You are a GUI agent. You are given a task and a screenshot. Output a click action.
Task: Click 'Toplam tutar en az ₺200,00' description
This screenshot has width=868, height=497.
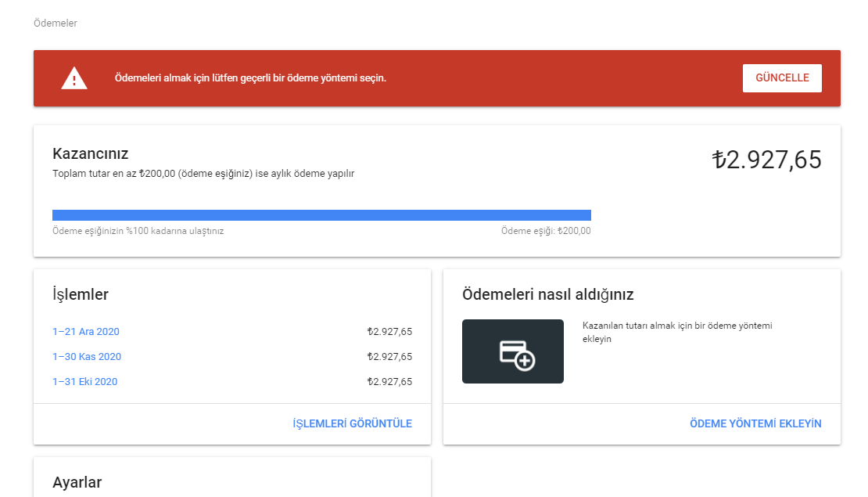[x=203, y=174]
